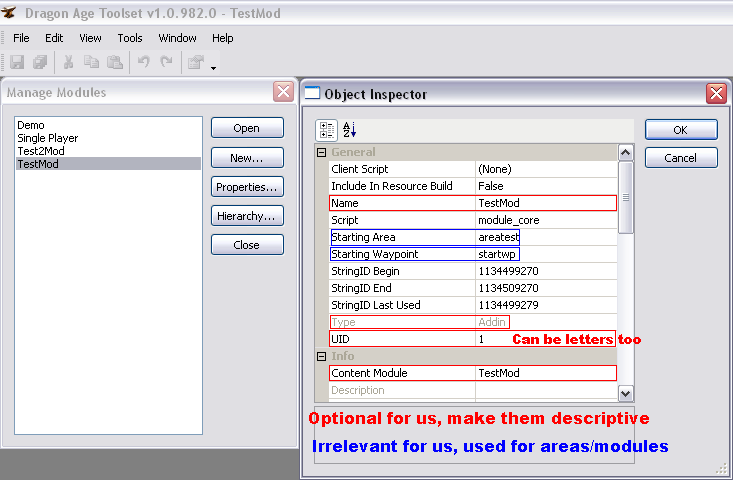Close the Manage Modules dialog with X
This screenshot has width=733, height=480.
(283, 92)
